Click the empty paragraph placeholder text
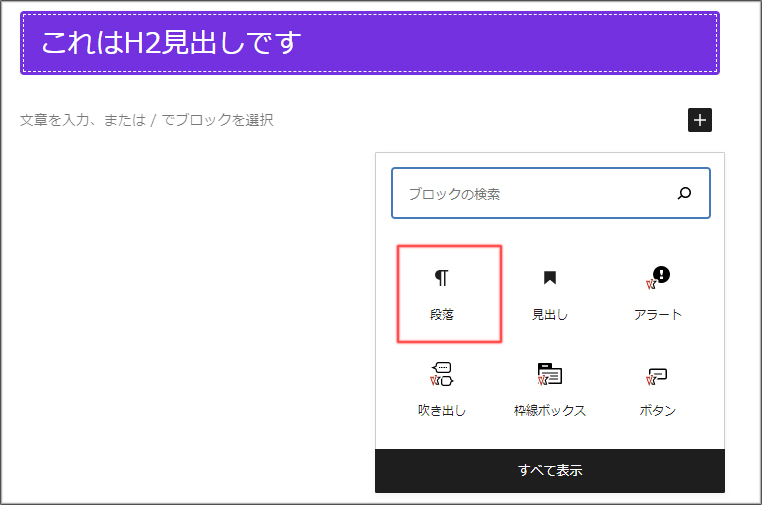This screenshot has height=505, width=762. click(x=146, y=121)
